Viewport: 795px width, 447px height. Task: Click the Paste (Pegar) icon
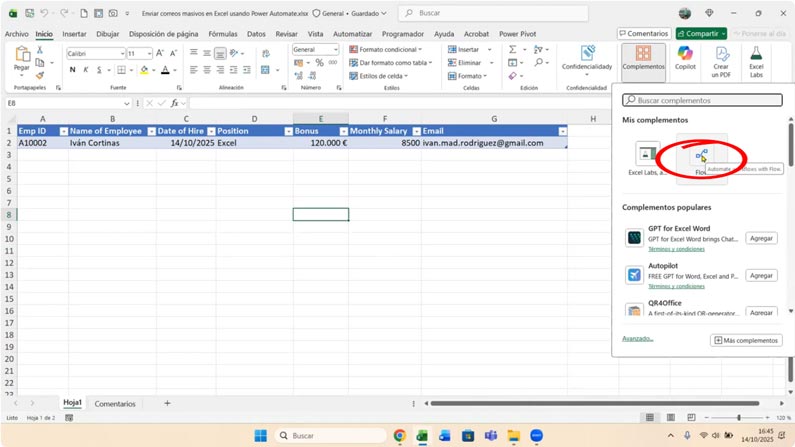(22, 54)
